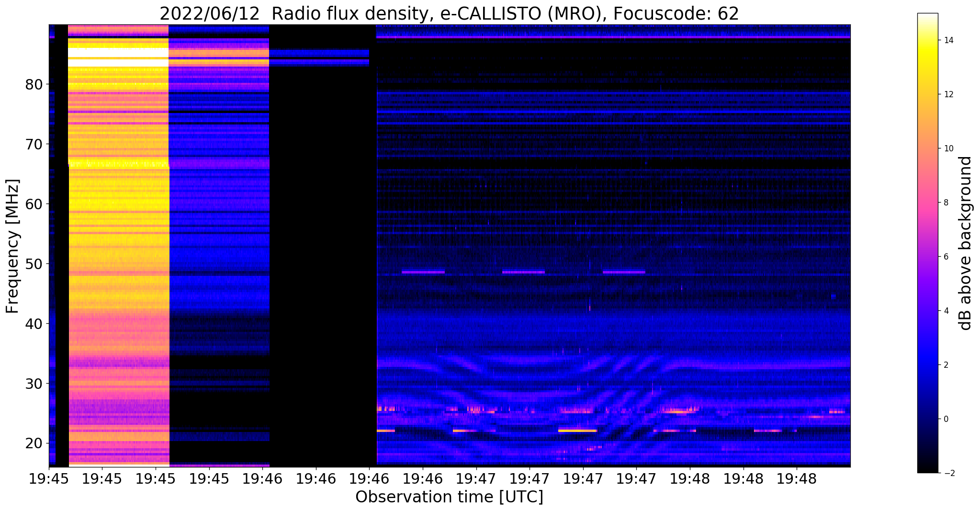
Task: Click the colorbar tick label '4'
Action: (x=946, y=311)
